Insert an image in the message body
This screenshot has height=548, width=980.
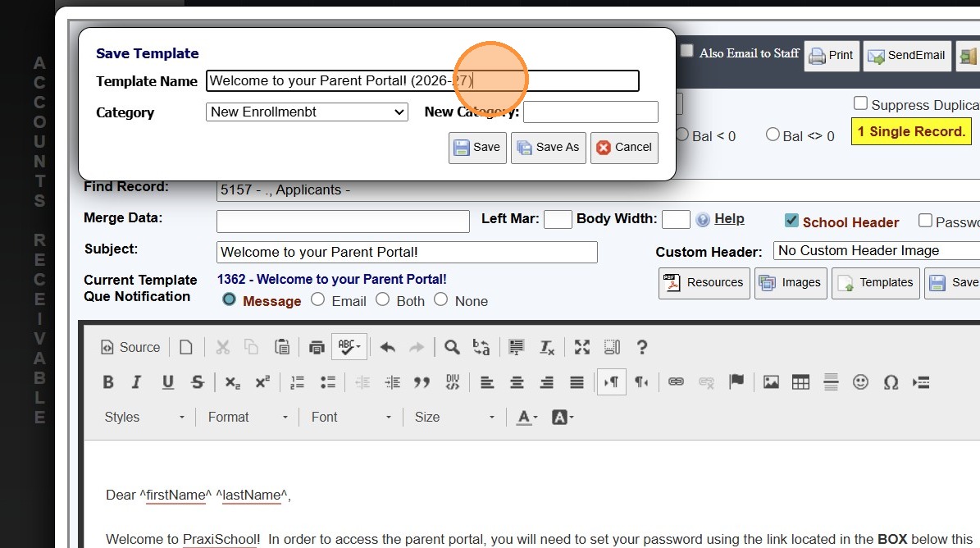tap(771, 382)
